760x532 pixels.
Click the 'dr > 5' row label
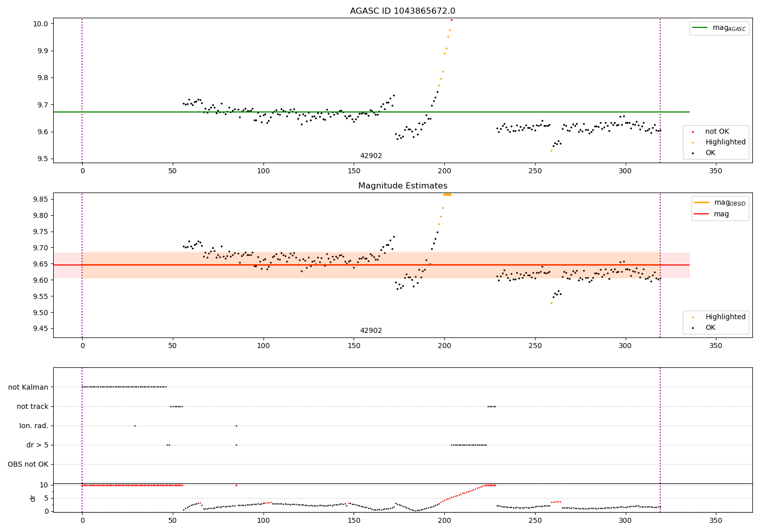[37, 445]
